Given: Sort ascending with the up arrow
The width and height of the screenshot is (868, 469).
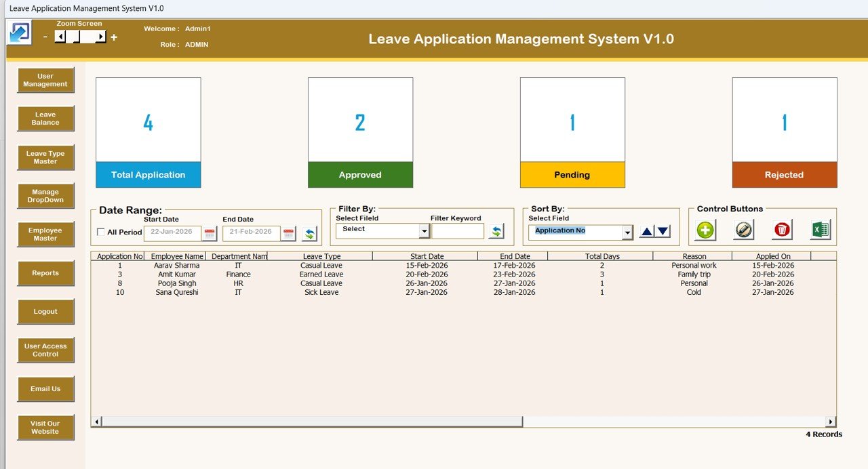Looking at the screenshot, I should pos(647,232).
